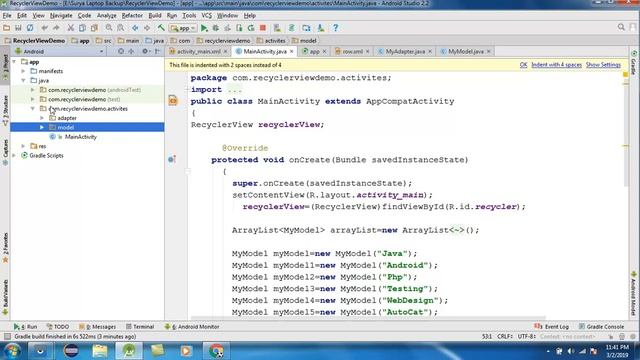Click UTF-8 encoding in status bar
Viewport: 640px width, 360px height.
tap(527, 336)
